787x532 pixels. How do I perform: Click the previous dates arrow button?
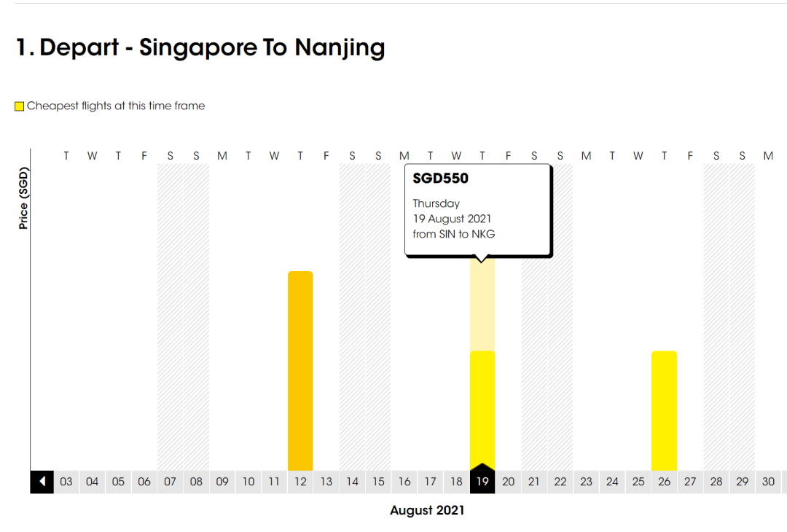[x=42, y=482]
